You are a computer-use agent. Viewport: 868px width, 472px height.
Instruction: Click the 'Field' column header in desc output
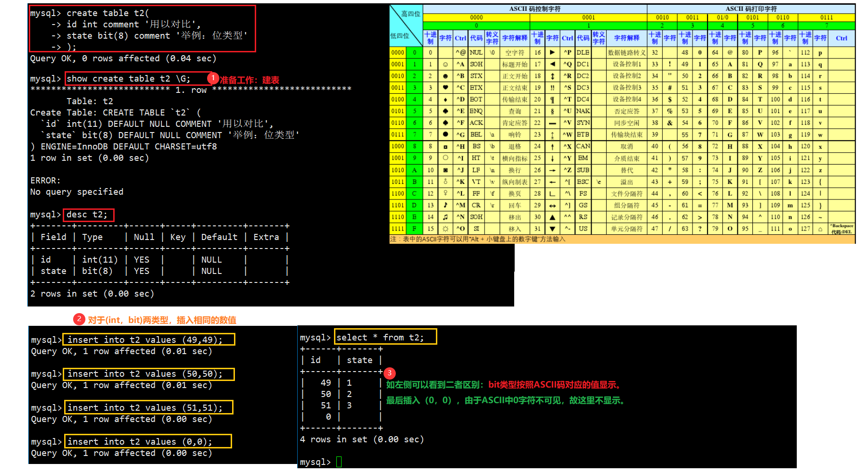[53, 237]
